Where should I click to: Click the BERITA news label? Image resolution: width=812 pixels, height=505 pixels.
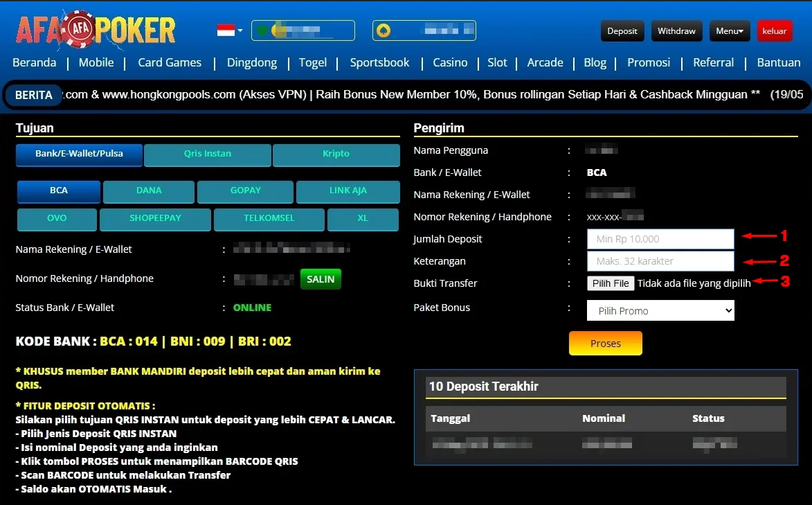pos(34,96)
